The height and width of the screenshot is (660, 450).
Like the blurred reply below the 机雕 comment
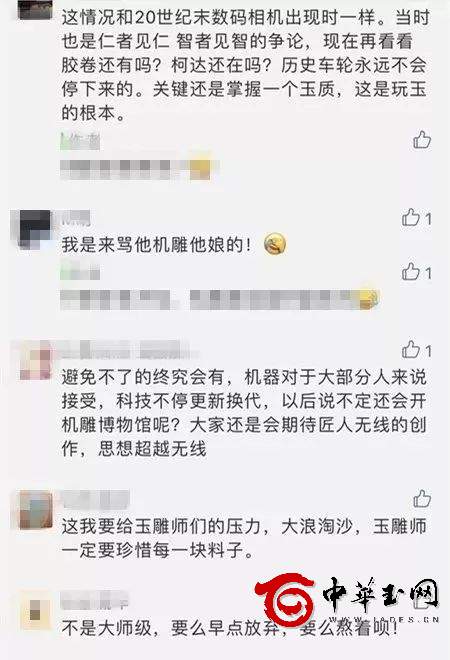tap(416, 272)
